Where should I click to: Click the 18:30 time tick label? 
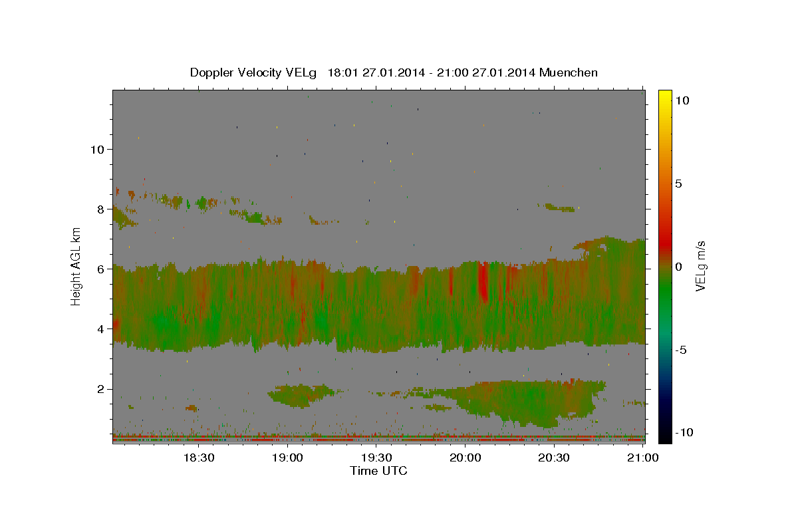click(x=198, y=458)
